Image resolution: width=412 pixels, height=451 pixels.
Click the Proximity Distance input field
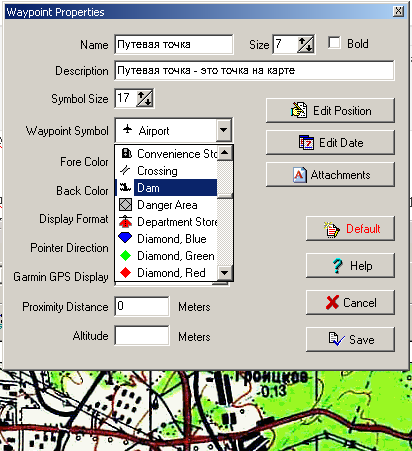142,306
